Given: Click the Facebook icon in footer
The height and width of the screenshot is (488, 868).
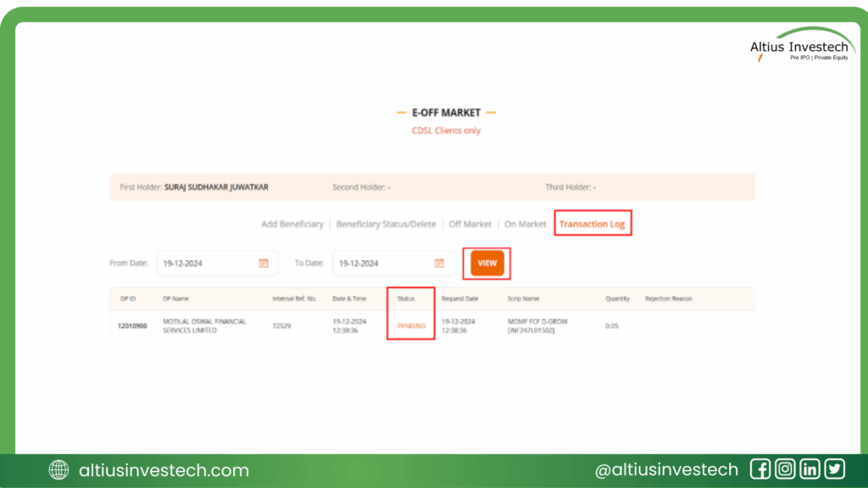Looking at the screenshot, I should [760, 469].
